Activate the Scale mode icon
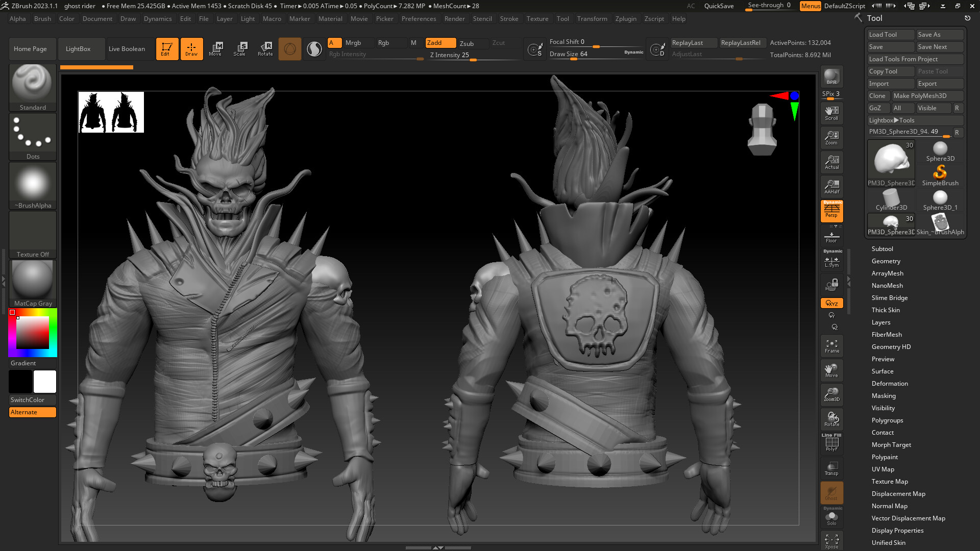This screenshot has width=980, height=551. 240,48
